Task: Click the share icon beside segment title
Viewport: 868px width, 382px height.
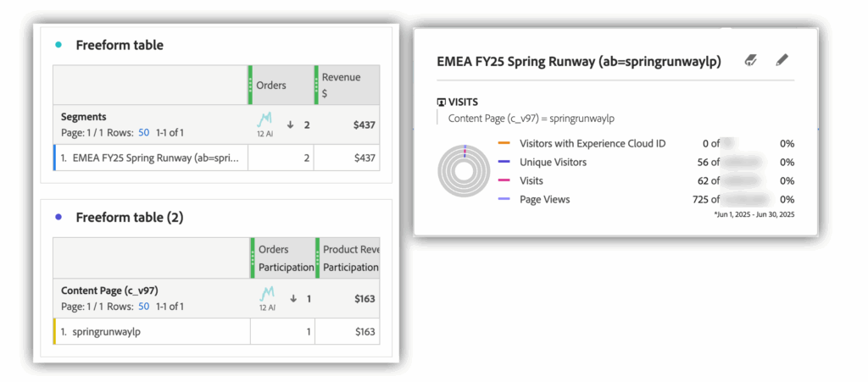Action: click(751, 60)
